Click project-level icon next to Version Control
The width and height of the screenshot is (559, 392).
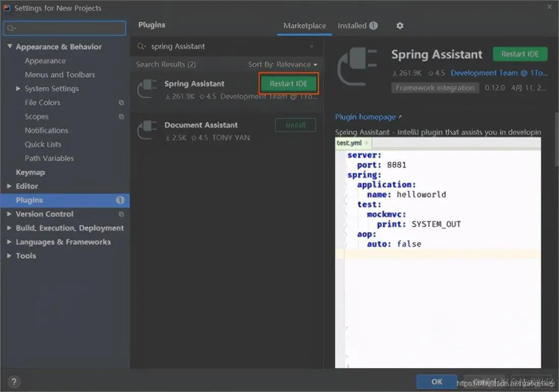click(x=121, y=214)
